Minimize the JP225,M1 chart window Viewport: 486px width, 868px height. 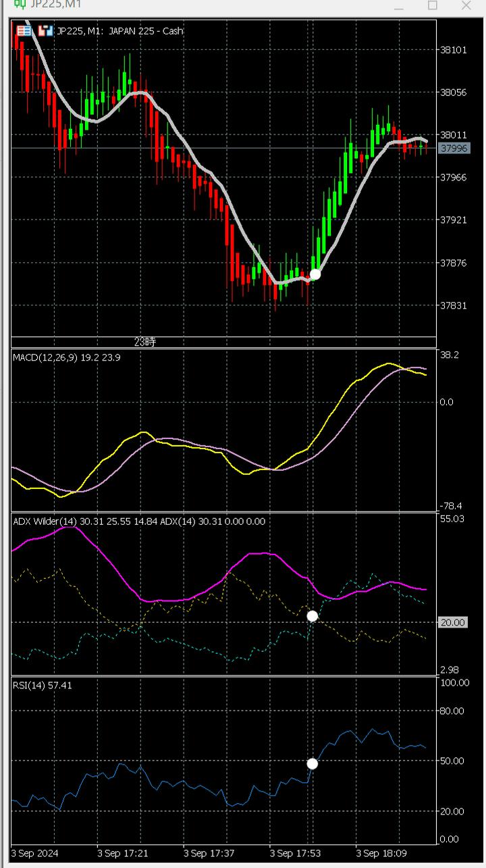399,5
